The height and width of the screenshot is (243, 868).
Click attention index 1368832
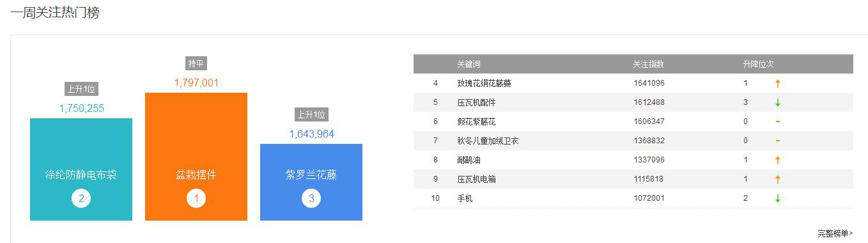pyautogui.click(x=649, y=141)
